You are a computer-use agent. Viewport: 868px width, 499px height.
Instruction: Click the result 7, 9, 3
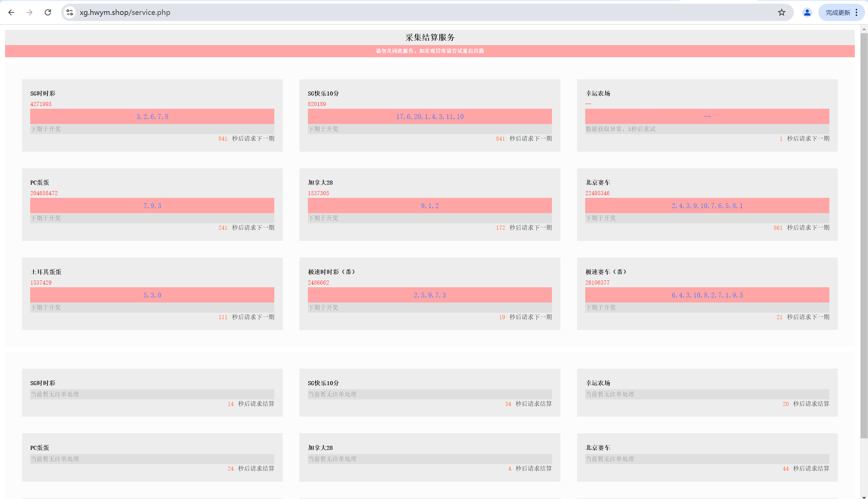pyautogui.click(x=152, y=206)
